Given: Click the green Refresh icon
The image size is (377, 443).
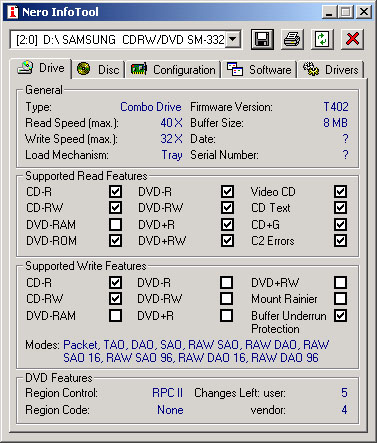Looking at the screenshot, I should pyautogui.click(x=322, y=39).
